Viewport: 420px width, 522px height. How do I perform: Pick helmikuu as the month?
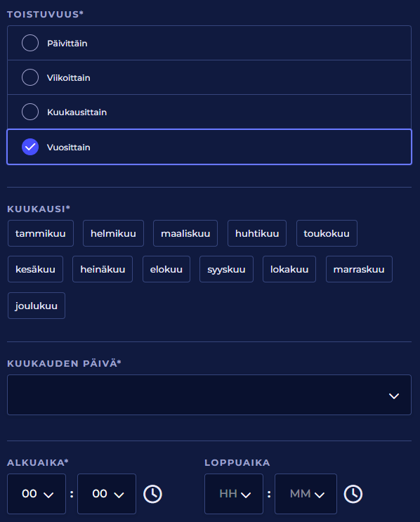point(113,233)
